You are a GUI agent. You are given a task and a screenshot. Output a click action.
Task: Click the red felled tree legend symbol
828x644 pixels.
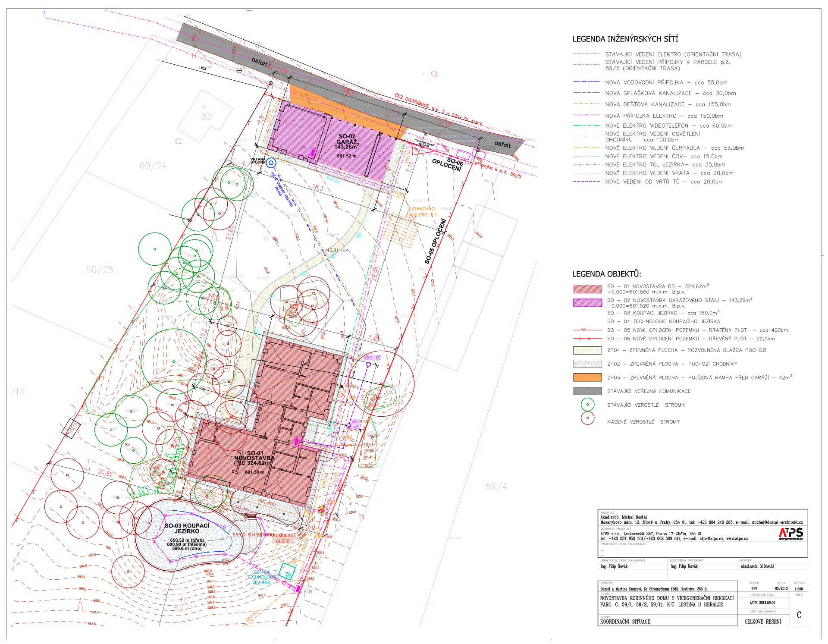pos(587,418)
